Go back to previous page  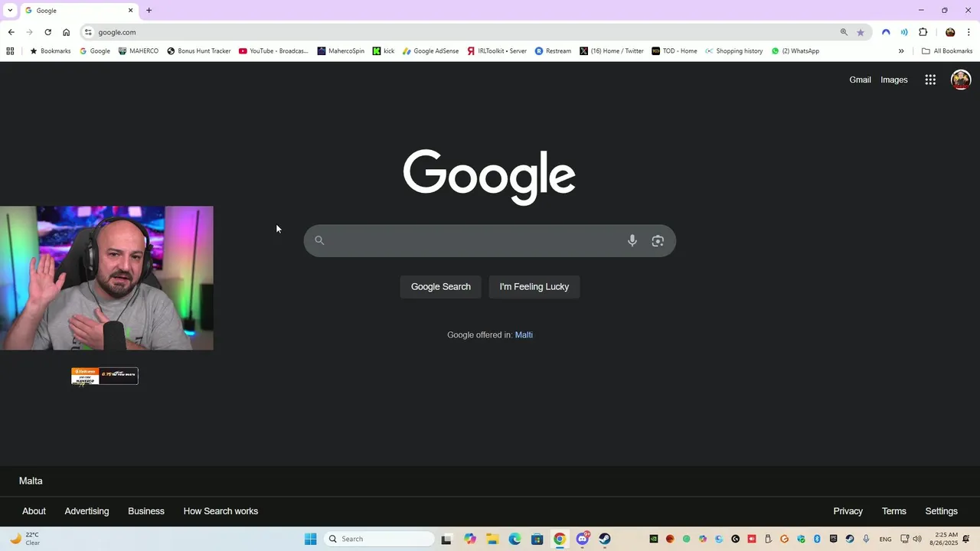[11, 32]
